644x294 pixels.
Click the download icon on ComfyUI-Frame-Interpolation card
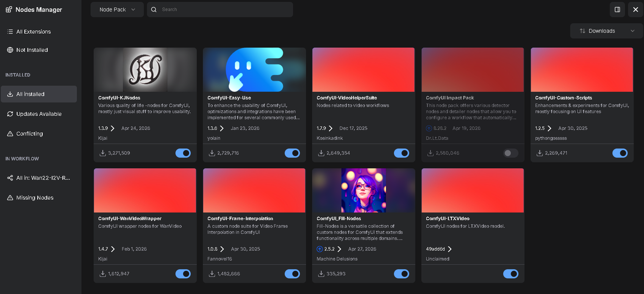(212, 274)
